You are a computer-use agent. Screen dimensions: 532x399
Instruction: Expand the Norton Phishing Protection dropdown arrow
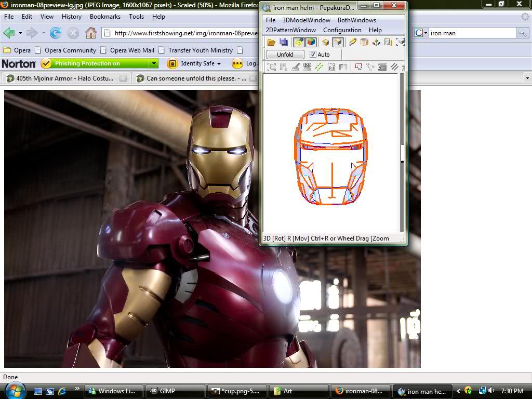coord(154,63)
